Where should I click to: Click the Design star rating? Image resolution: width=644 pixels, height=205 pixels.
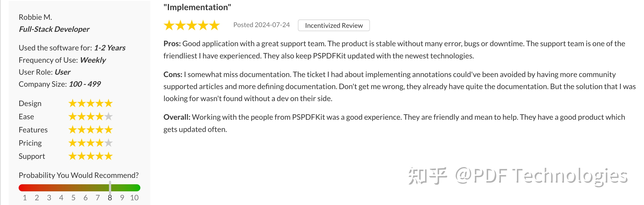tap(91, 103)
